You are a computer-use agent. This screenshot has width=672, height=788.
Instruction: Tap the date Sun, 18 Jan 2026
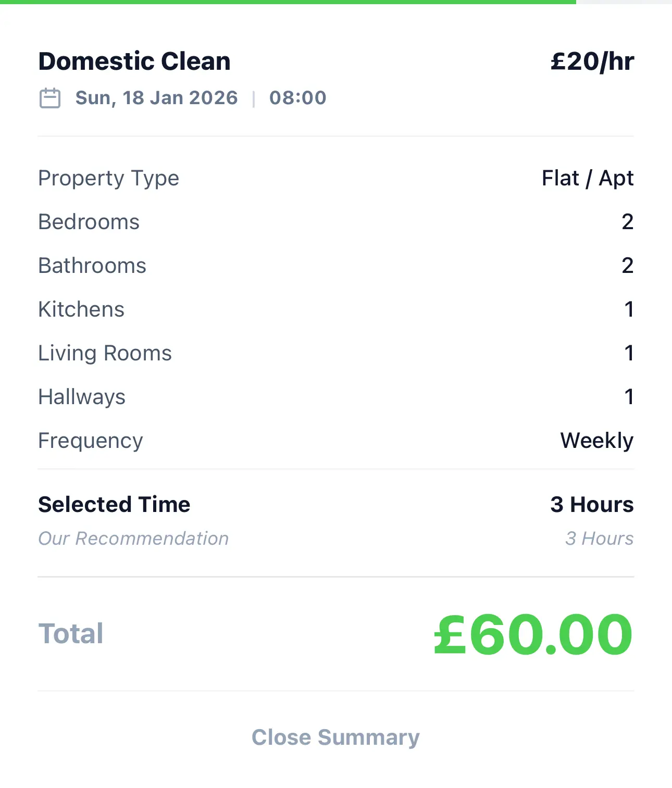[156, 98]
